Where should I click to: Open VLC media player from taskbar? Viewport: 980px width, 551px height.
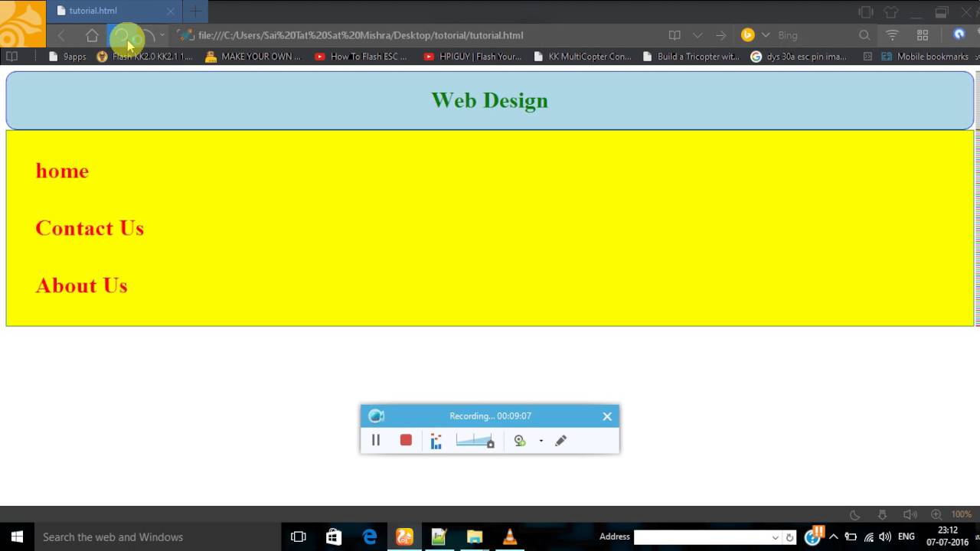point(510,536)
